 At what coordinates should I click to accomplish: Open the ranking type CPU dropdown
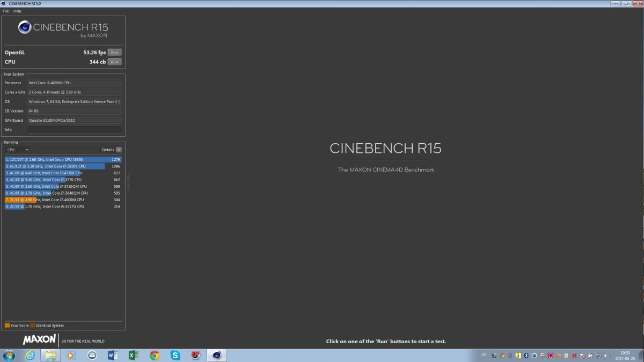(17, 150)
